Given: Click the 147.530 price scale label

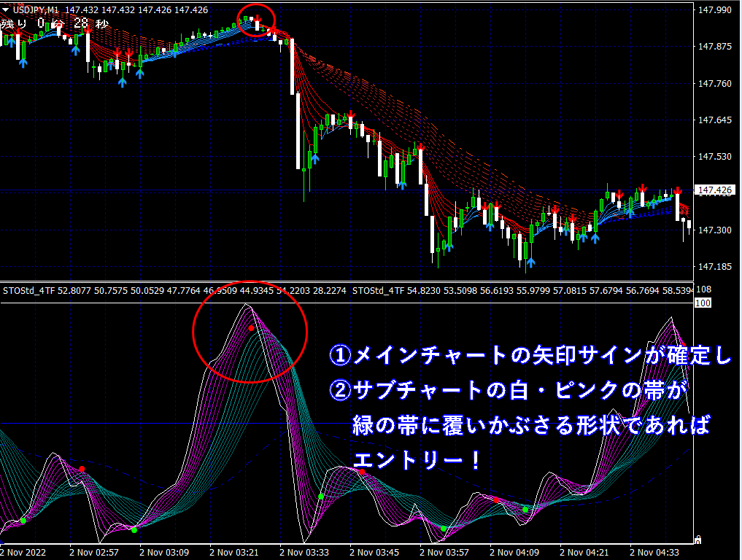Looking at the screenshot, I should click(714, 156).
